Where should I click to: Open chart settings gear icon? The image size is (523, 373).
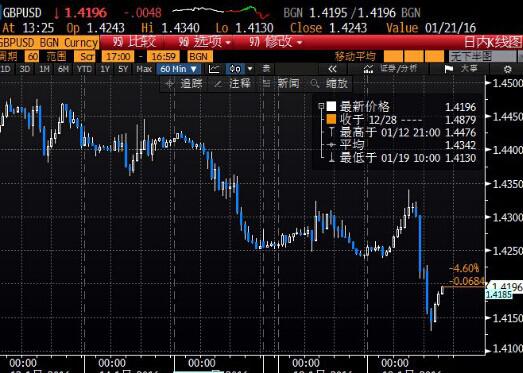507,69
